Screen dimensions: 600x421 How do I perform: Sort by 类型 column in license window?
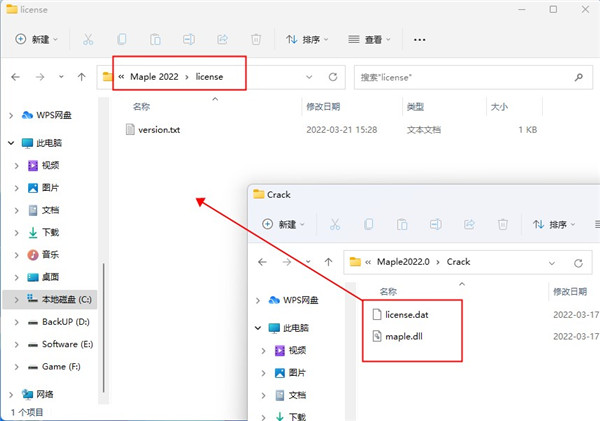[x=415, y=106]
